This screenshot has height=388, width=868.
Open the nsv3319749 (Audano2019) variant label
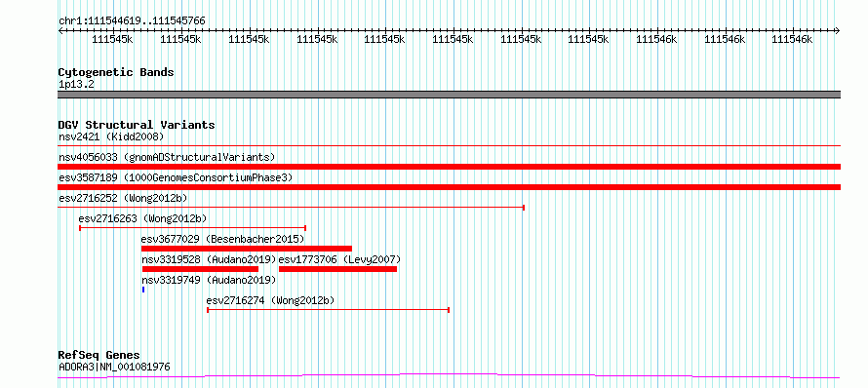(x=209, y=280)
